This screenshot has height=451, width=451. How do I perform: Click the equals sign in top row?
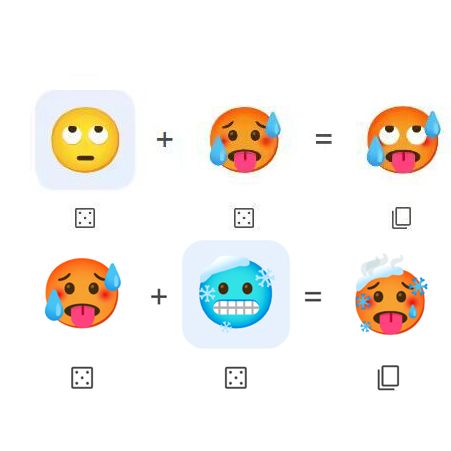point(324,139)
